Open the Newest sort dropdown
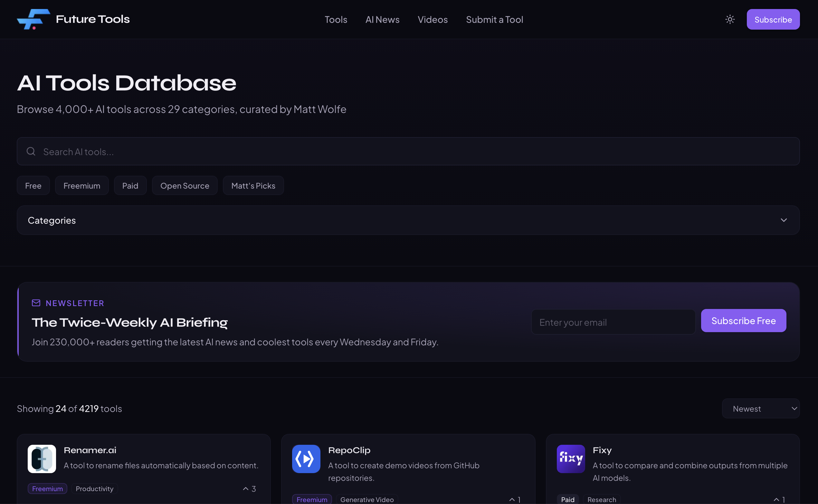 point(760,409)
